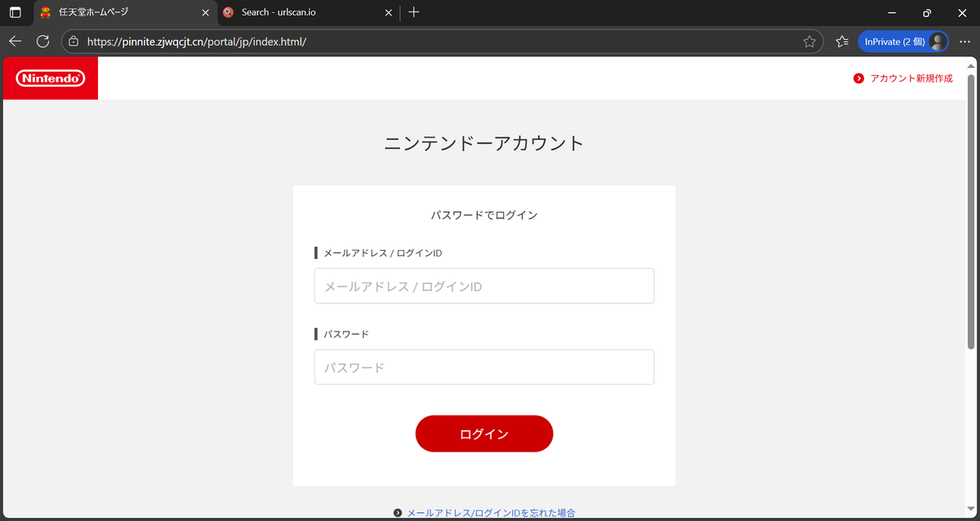Switch to the 任天堂ホームページ tab
The image size is (980, 521).
tap(126, 12)
